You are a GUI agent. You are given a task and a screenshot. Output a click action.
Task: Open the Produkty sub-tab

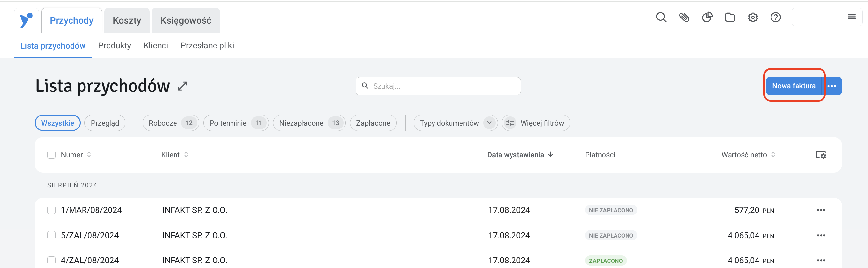[115, 46]
